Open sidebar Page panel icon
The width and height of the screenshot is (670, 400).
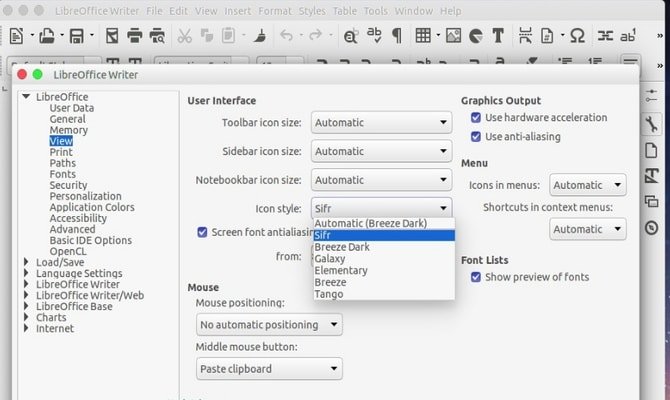(x=651, y=150)
